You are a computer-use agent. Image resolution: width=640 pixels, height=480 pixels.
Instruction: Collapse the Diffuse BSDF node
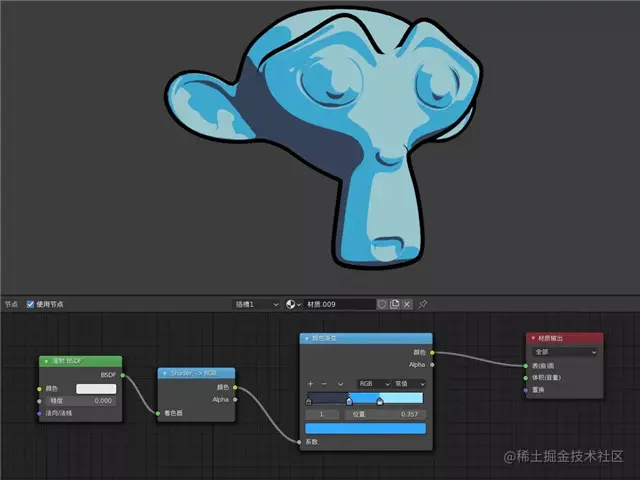46,361
